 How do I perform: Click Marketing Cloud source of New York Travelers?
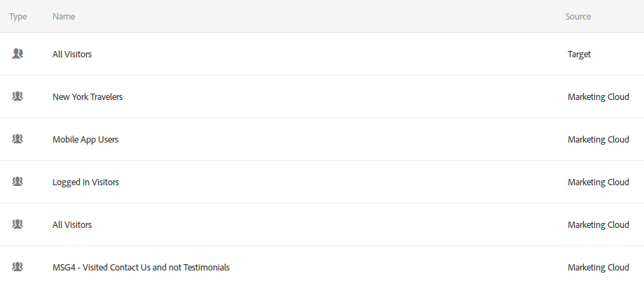click(x=598, y=97)
